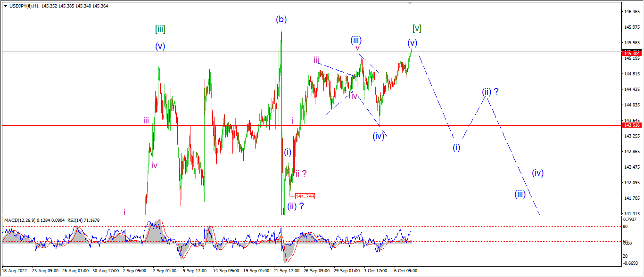Screen dimensions: 644x277
Task: Click the 141.315 price scale value
Action: click(x=631, y=213)
